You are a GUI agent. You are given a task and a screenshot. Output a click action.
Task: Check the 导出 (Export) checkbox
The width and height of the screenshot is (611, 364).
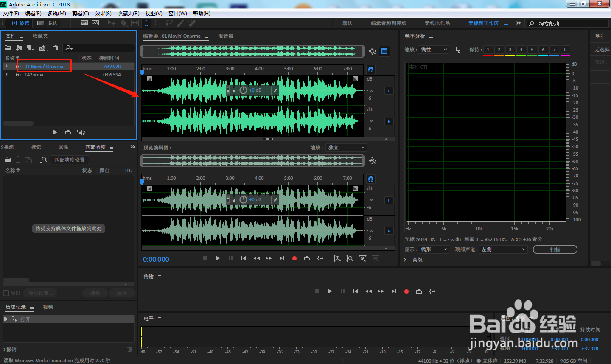click(6, 293)
